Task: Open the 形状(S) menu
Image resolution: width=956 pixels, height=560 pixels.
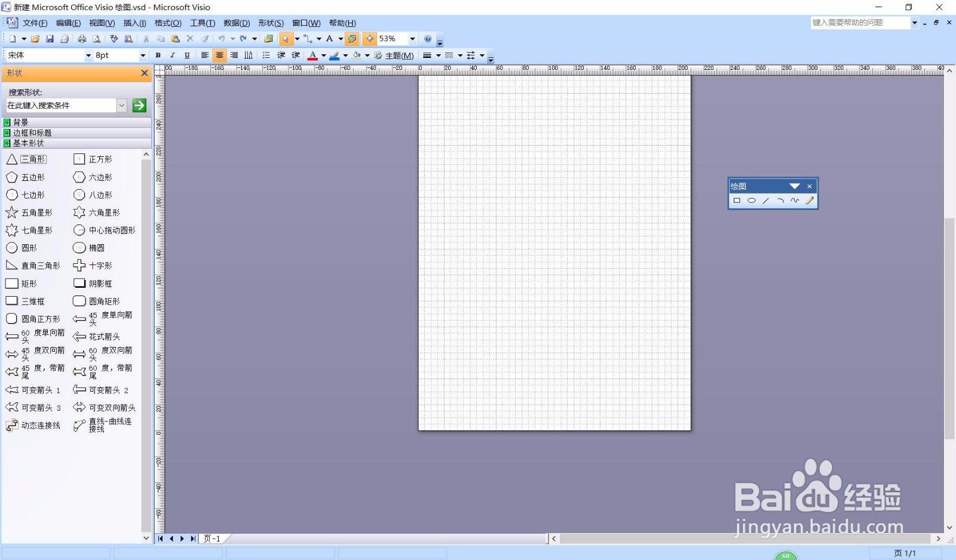Action: click(x=271, y=23)
